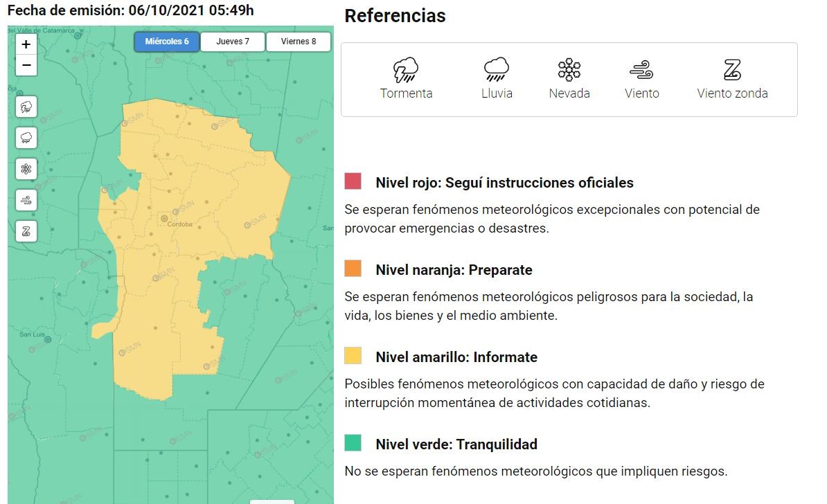The height and width of the screenshot is (504, 827).
Task: Switch to the Viernes 8 tab
Action: click(298, 41)
